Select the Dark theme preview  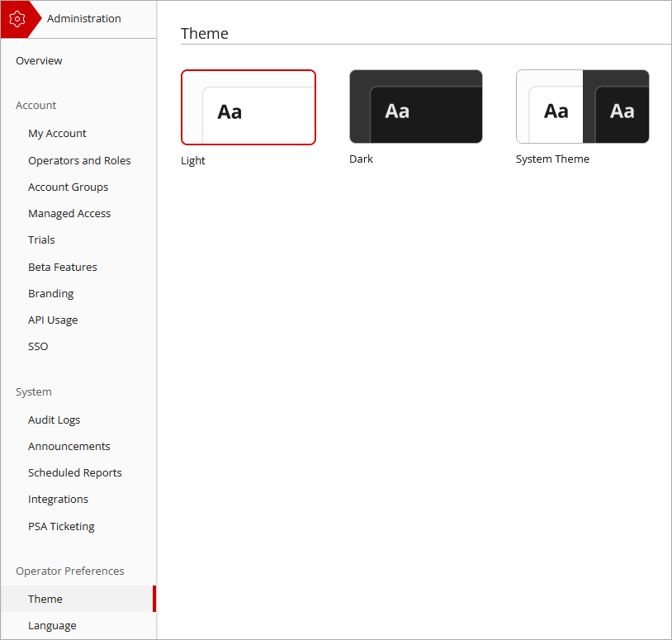pos(415,106)
